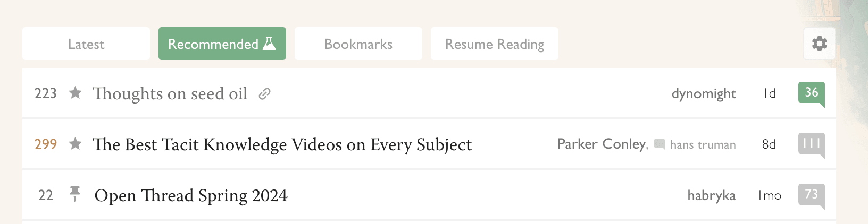Open The Best Tacit Knowledge Videos post
The image size is (868, 224).
tap(282, 144)
